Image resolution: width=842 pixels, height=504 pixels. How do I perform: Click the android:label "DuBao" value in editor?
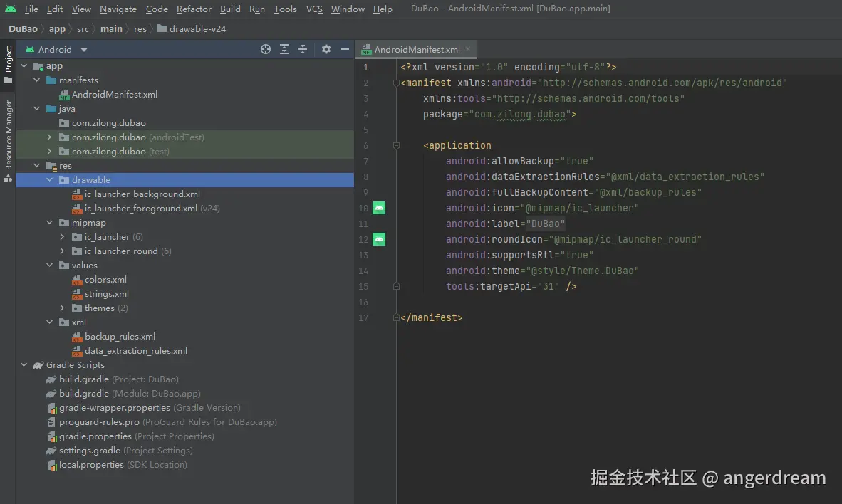(x=545, y=224)
